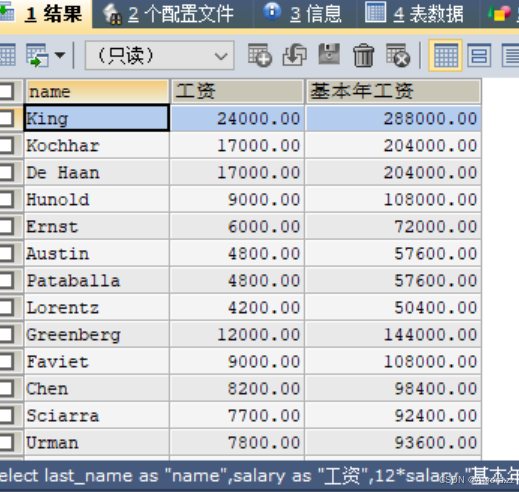Click the save changes floppy icon
This screenshot has width=519, height=492.
point(329,54)
